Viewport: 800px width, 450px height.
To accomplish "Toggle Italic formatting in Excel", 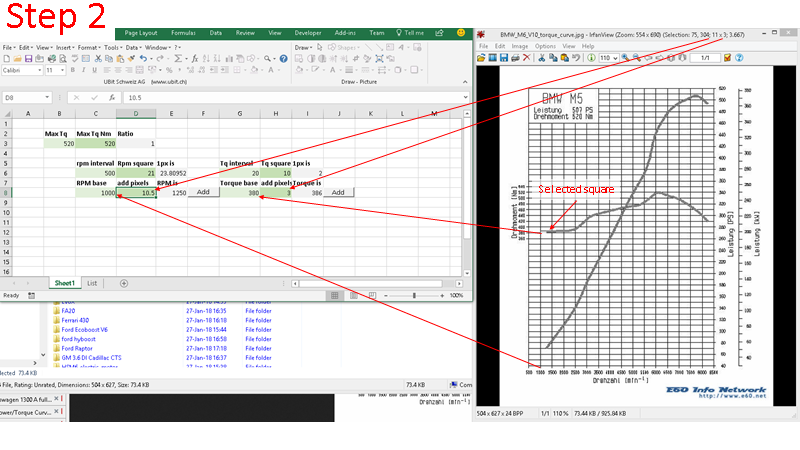I will [84, 70].
